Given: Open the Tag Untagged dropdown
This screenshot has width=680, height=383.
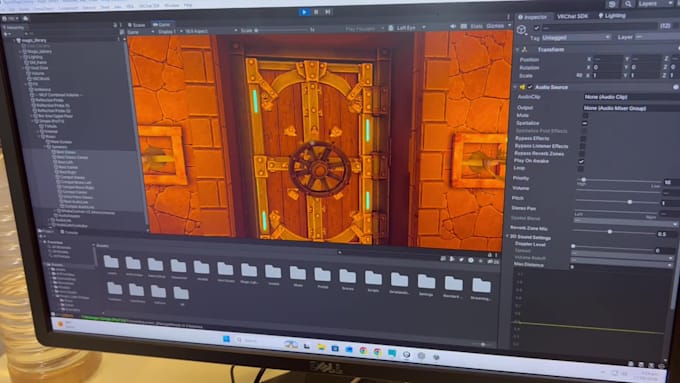Looking at the screenshot, I should pyautogui.click(x=576, y=38).
